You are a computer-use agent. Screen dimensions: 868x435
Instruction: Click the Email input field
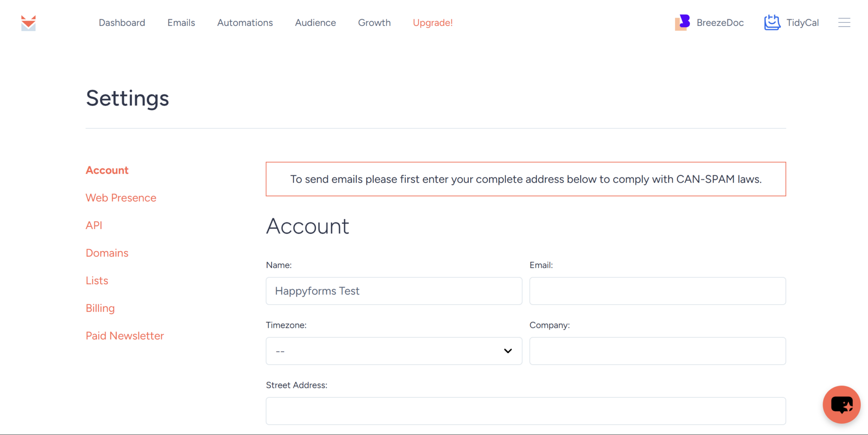coord(657,291)
